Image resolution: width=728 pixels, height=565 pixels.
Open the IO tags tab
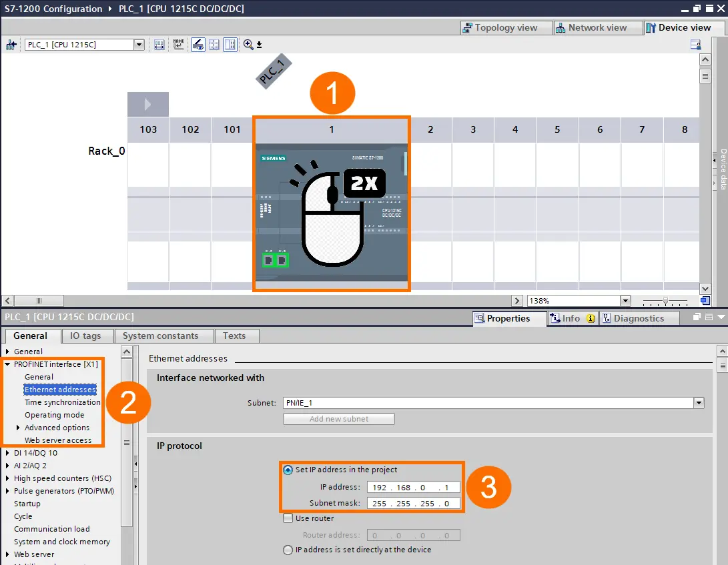point(85,336)
